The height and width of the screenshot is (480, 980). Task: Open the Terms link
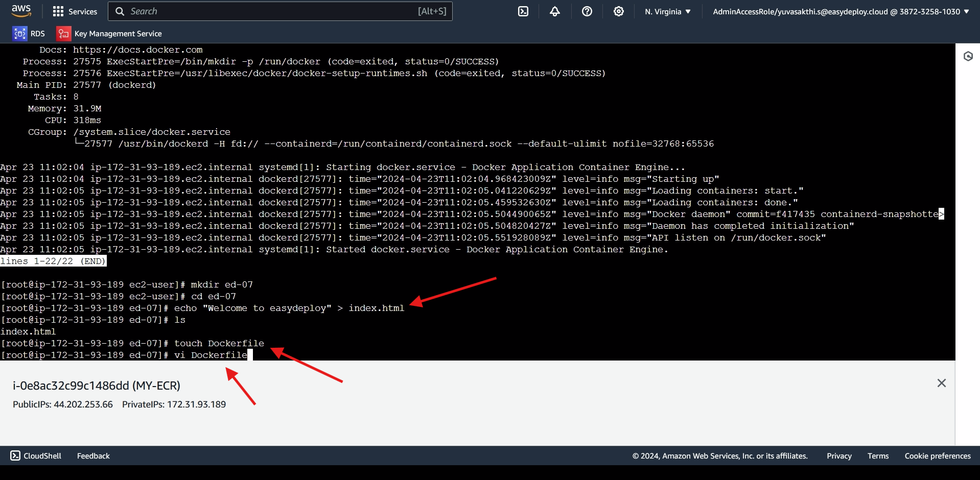(878, 456)
